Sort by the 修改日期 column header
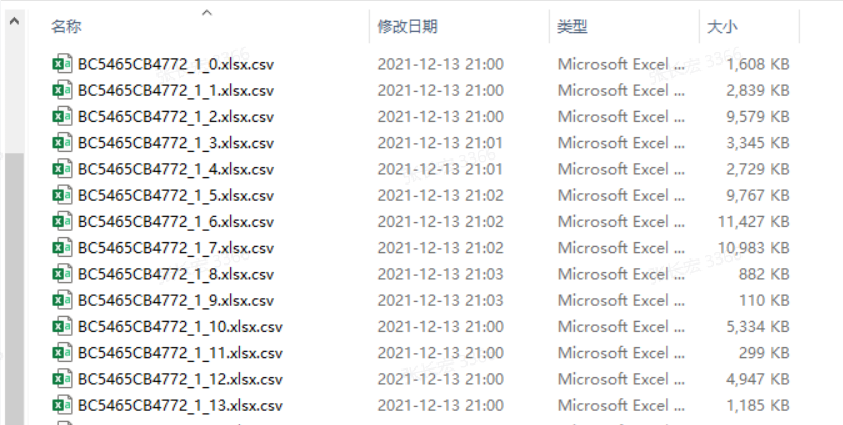 point(408,26)
